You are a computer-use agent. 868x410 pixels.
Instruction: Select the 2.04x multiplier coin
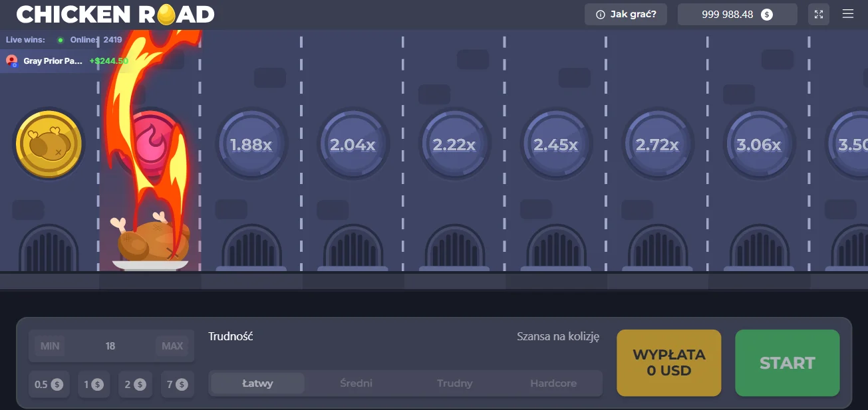pos(353,144)
